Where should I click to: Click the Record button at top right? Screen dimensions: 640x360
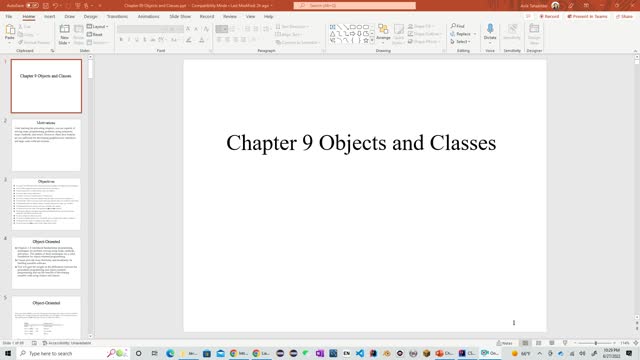549,16
